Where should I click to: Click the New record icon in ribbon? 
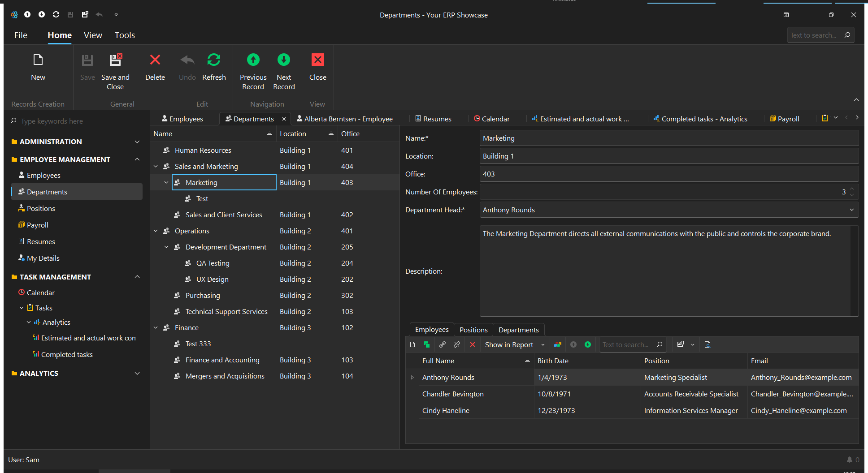tap(38, 60)
